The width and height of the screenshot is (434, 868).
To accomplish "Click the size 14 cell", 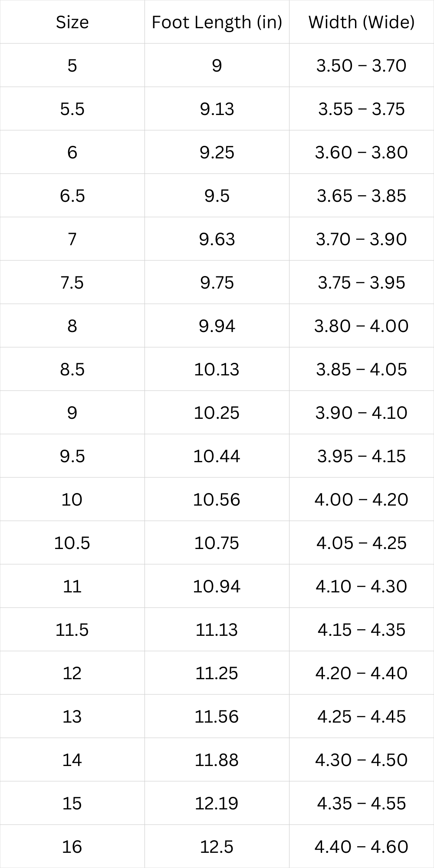I will (x=72, y=760).
